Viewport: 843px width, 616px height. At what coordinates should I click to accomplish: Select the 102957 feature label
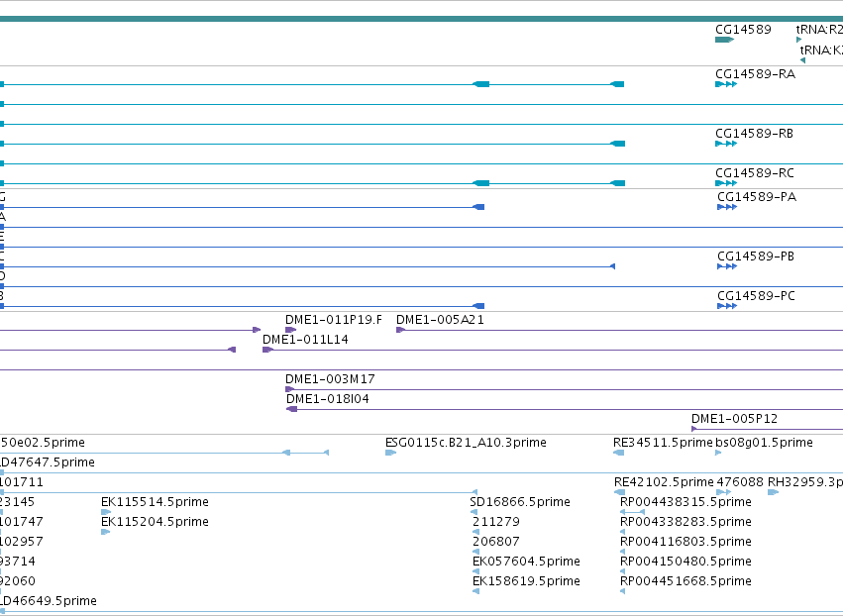click(22, 542)
